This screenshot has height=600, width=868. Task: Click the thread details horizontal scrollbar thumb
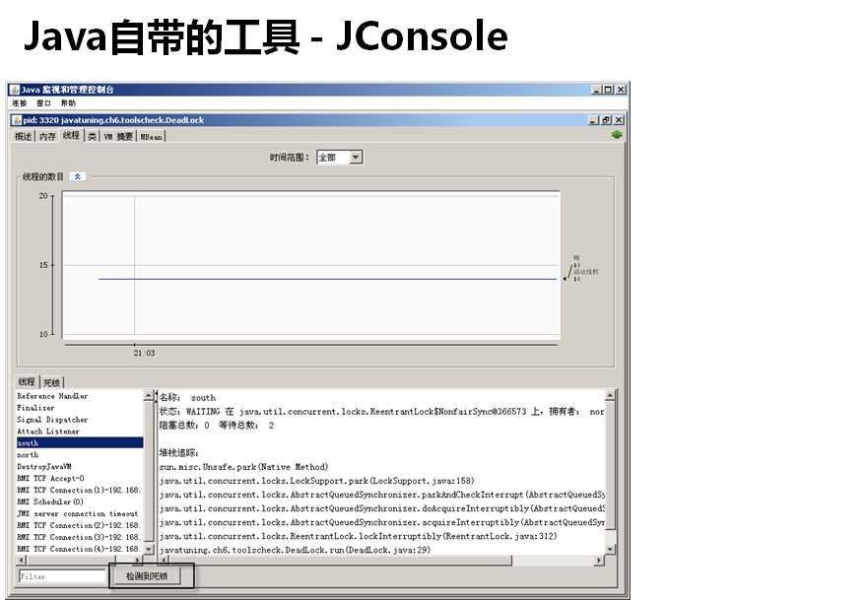tap(340, 561)
